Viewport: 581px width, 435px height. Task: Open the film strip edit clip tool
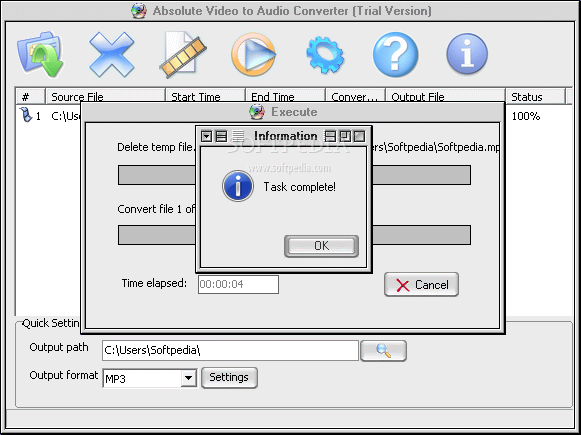coord(183,54)
